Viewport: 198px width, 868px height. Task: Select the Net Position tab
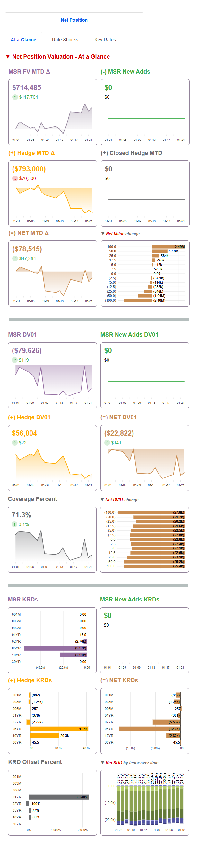[x=74, y=20]
